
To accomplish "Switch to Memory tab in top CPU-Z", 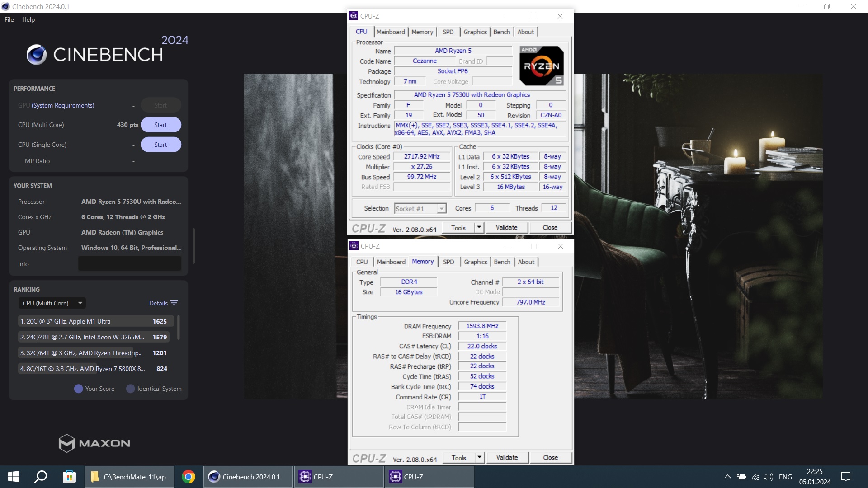I will pos(422,32).
